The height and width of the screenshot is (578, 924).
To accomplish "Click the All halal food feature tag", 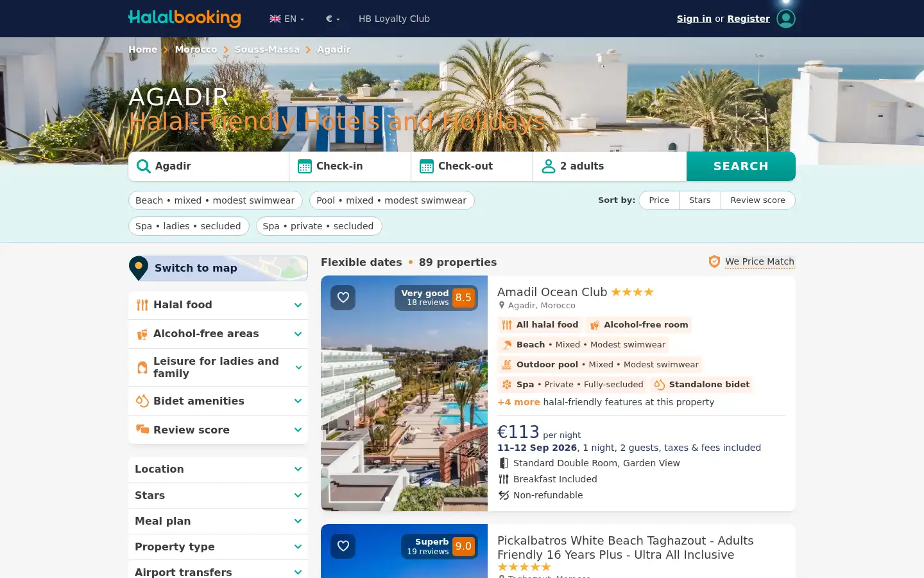I will pos(540,325).
